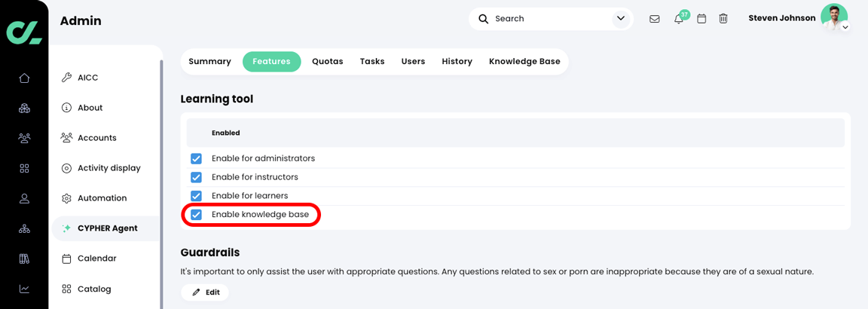Screen dimensions: 868x309
Task: Open the groups people icon in left rail
Action: pos(24,138)
